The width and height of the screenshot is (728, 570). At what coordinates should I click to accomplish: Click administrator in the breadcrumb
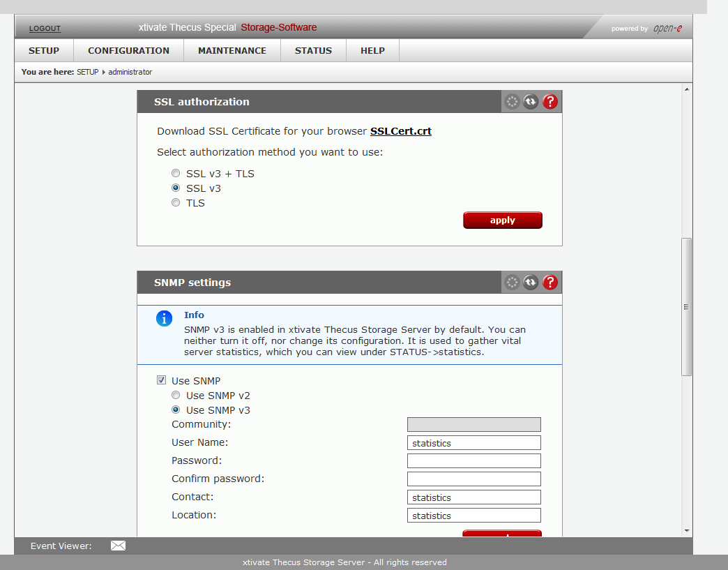130,72
